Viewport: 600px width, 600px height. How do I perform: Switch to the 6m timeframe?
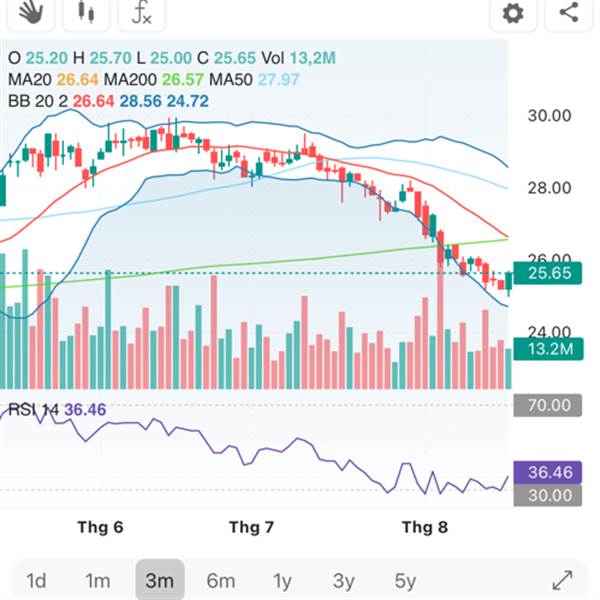click(221, 581)
